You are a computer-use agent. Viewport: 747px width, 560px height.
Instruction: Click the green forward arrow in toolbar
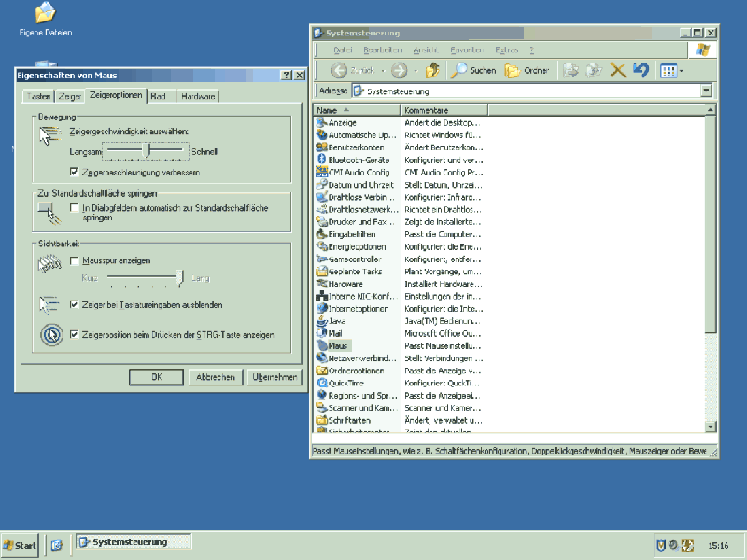tap(400, 71)
